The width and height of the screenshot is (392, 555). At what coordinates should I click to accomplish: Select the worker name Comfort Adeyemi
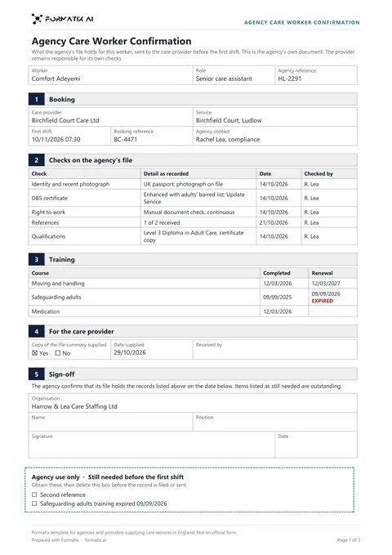[x=56, y=78]
